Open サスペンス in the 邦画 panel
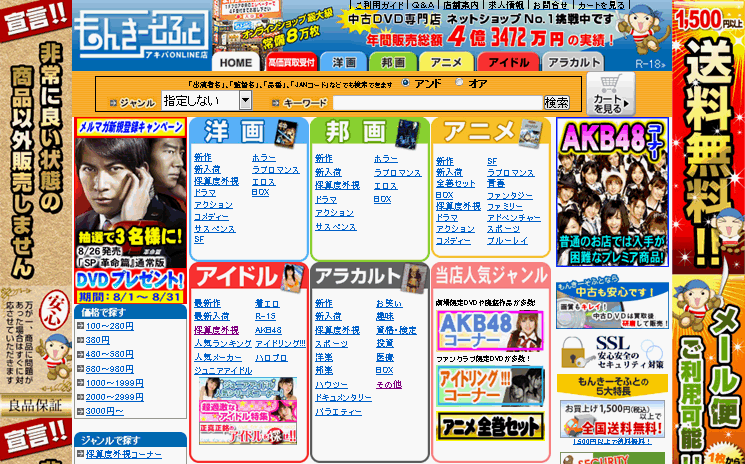745x464 pixels. pyautogui.click(x=336, y=227)
